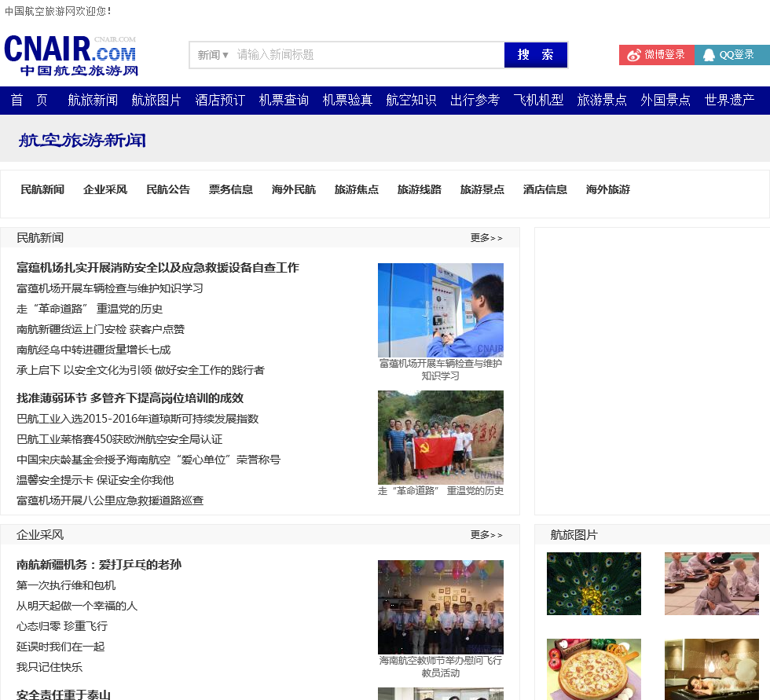Open the young monks thumbnail in 航旅图片
The height and width of the screenshot is (700, 770).
click(712, 584)
